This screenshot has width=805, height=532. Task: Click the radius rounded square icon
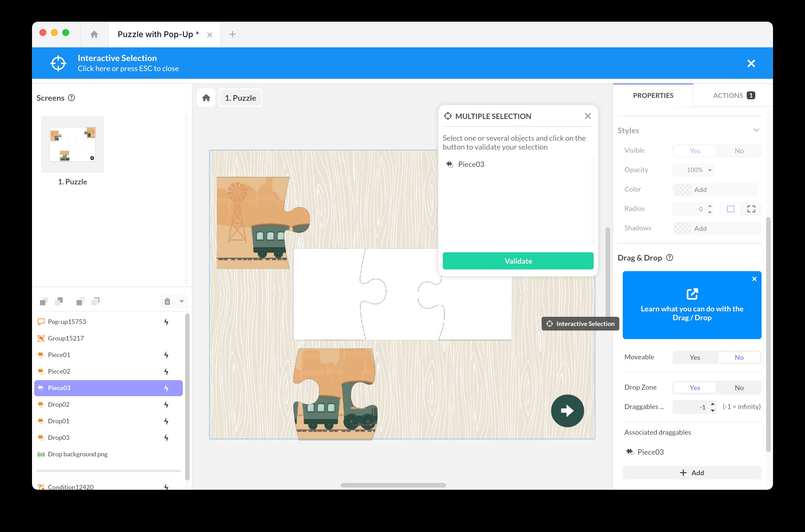[x=731, y=209]
